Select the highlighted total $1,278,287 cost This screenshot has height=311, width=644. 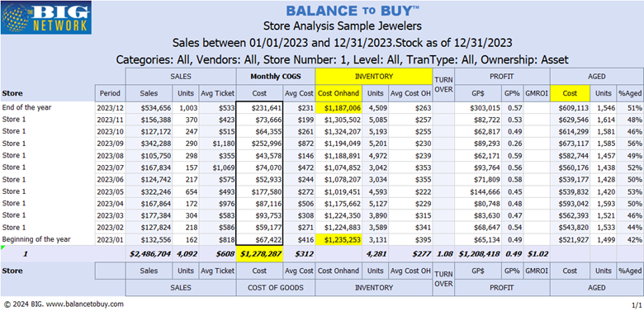pos(259,254)
